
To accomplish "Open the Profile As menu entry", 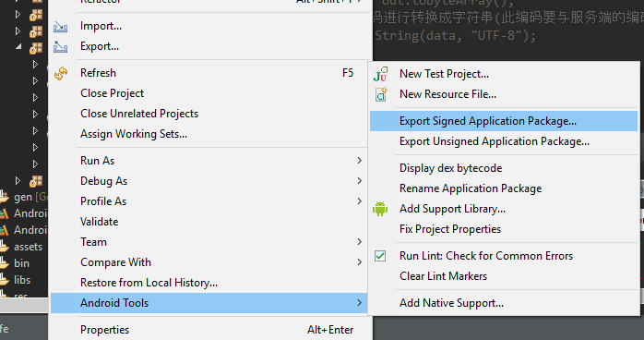I will (x=103, y=201).
